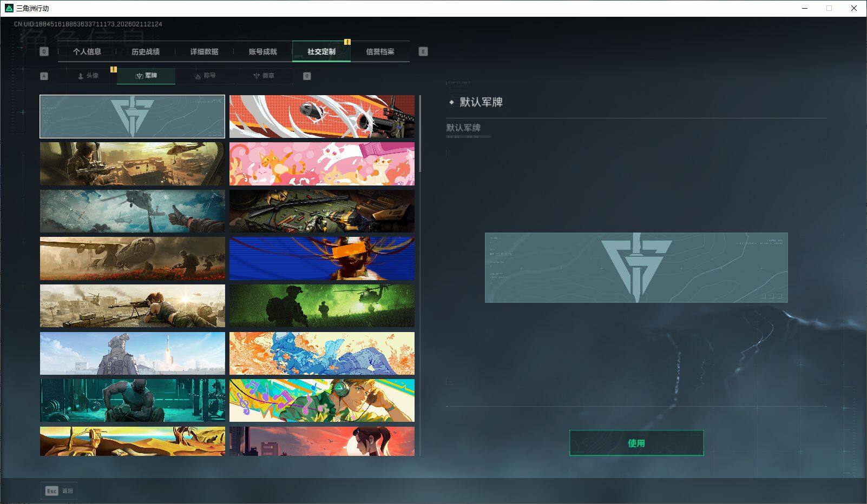Select the rocket launch soldier dog tag

click(x=133, y=353)
